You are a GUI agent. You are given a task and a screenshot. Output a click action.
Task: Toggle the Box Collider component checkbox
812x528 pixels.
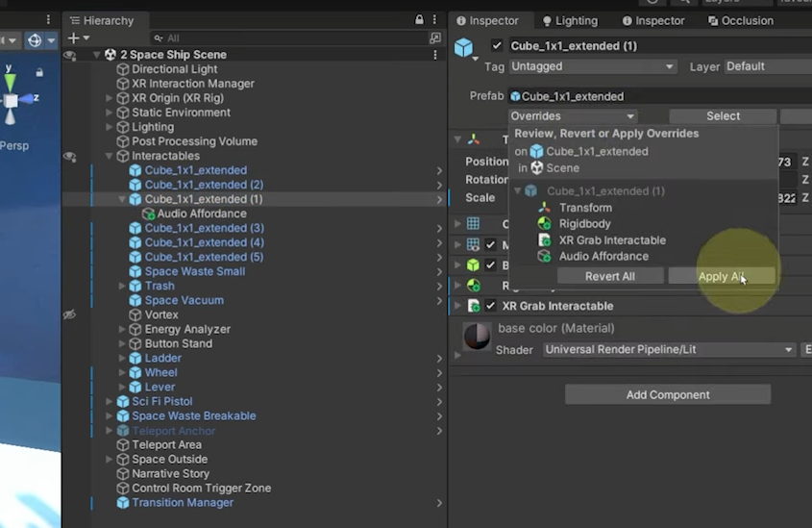(490, 264)
